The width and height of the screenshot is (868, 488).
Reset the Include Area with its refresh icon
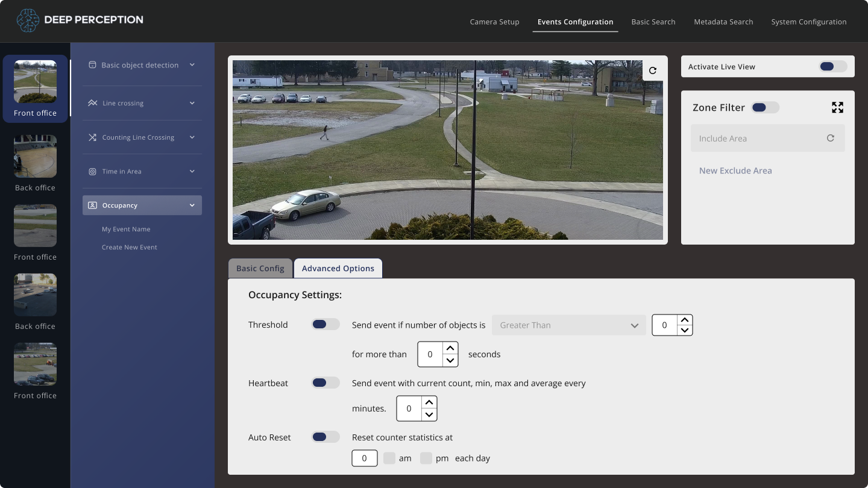831,138
